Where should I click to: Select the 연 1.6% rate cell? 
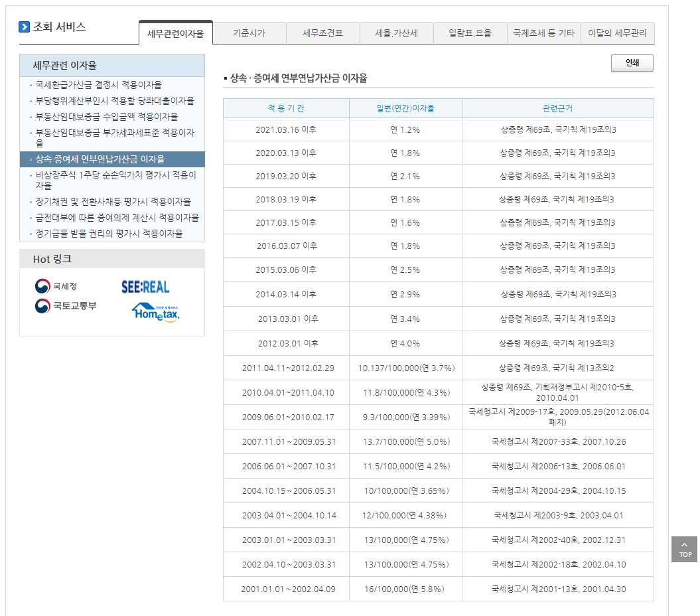405,222
